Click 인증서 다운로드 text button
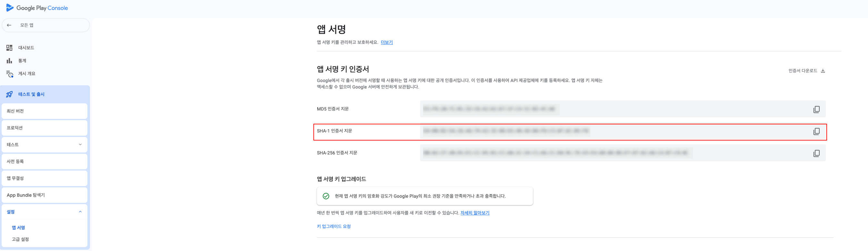This screenshot has width=868, height=251. (803, 70)
